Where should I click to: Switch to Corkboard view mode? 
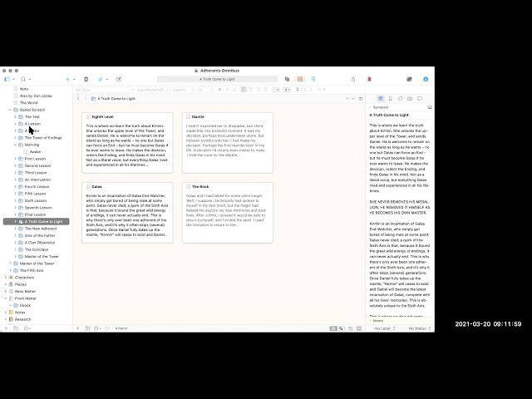(x=300, y=79)
